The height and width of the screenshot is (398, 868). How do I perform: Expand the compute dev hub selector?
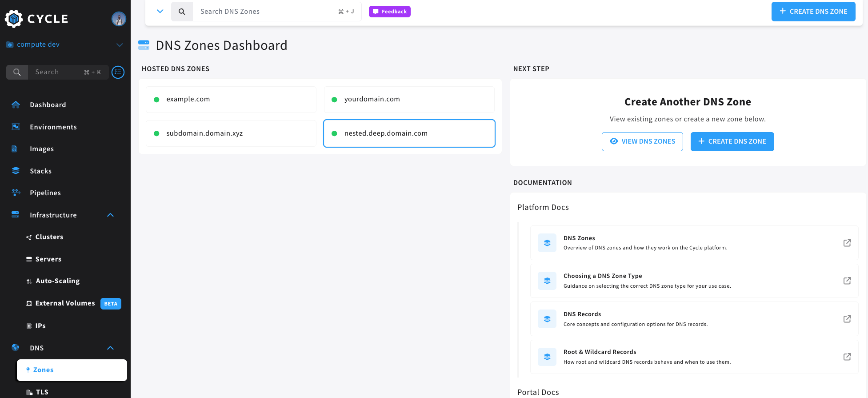120,44
